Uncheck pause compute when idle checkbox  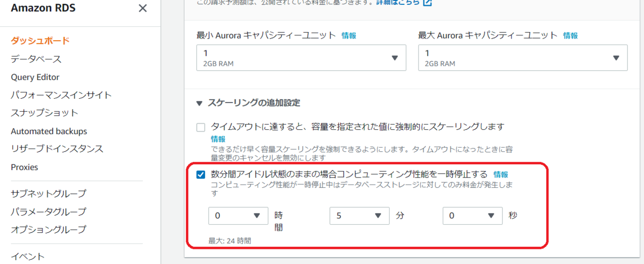tap(201, 175)
